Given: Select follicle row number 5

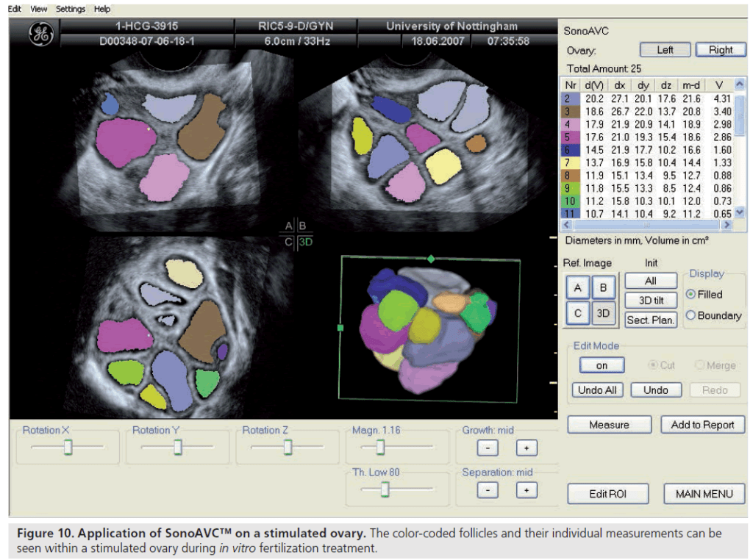Looking at the screenshot, I should point(568,137).
